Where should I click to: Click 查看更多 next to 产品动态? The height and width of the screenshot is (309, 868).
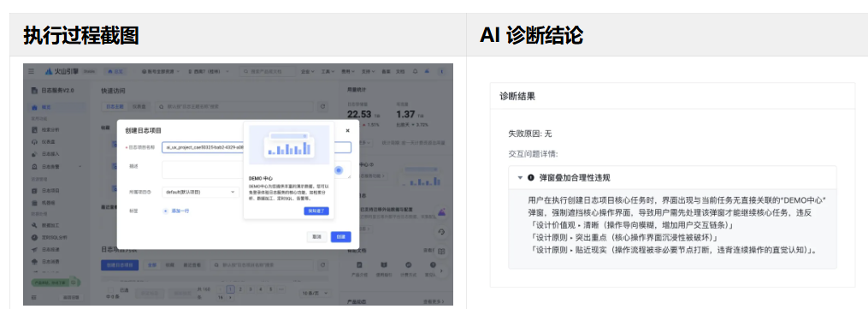[434, 302]
